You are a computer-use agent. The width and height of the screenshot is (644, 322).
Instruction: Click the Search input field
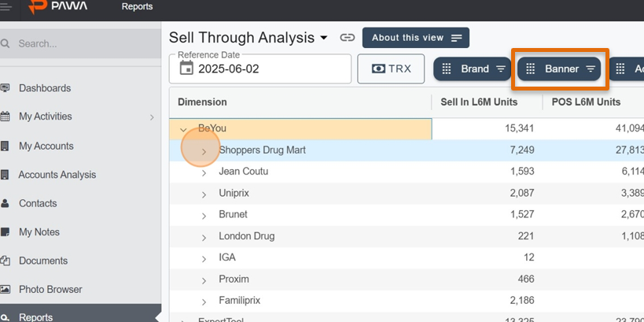[x=80, y=43]
